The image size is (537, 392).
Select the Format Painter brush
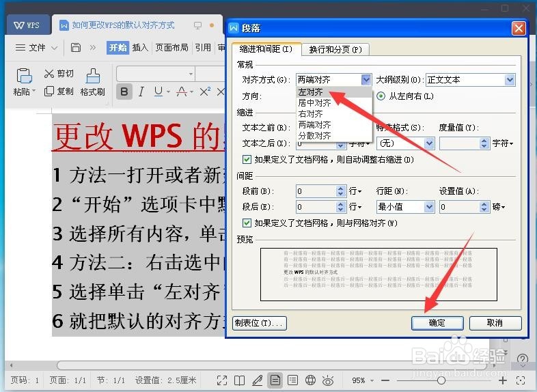click(x=93, y=76)
